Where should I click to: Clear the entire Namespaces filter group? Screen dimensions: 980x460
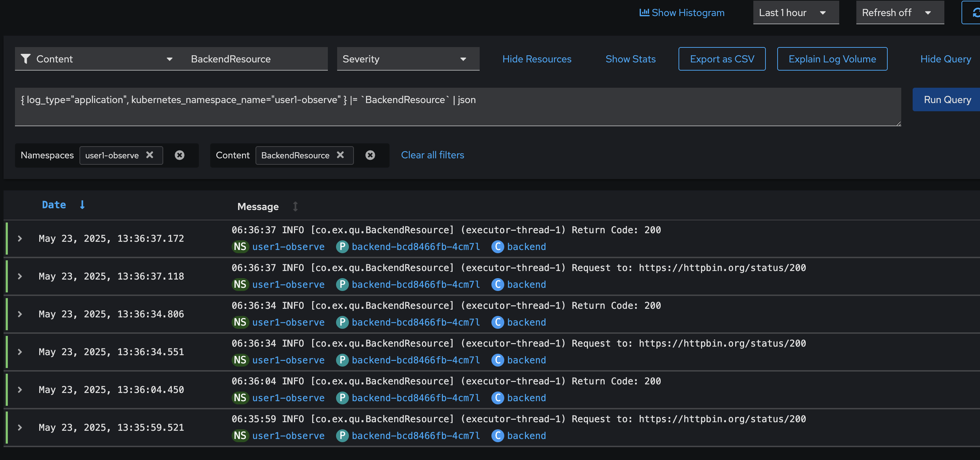(x=180, y=155)
